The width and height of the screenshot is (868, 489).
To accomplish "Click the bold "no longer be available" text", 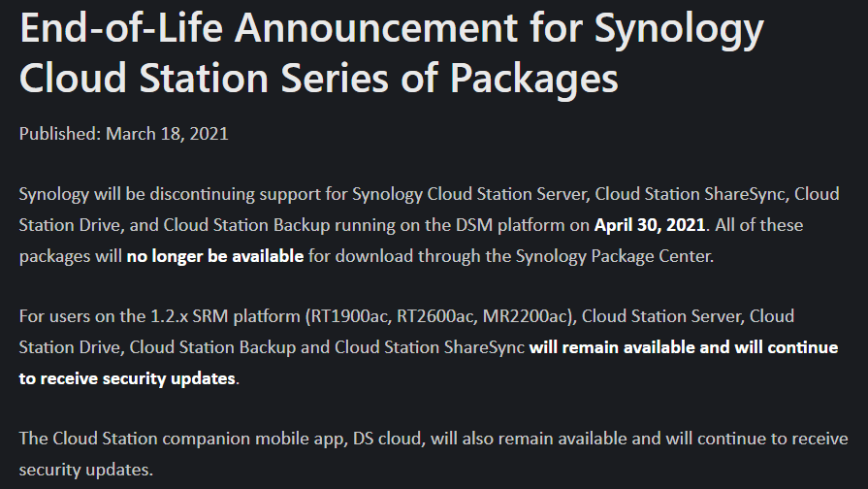I will pyautogui.click(x=214, y=257).
